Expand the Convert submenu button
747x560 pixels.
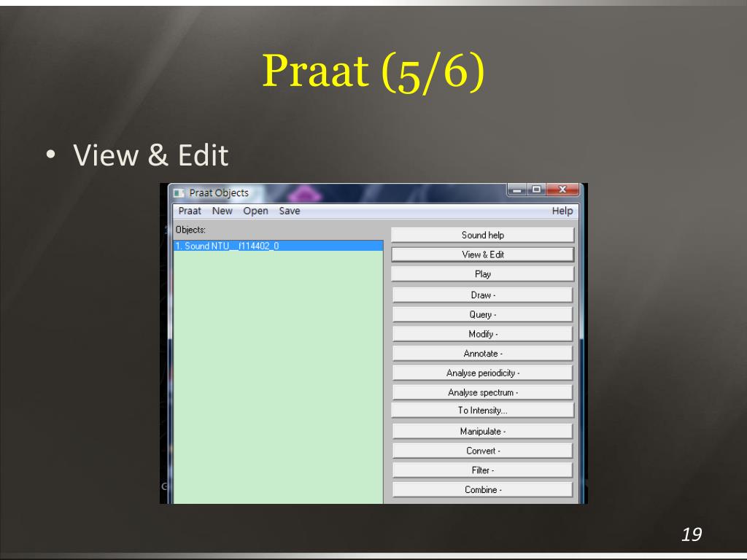(x=483, y=451)
